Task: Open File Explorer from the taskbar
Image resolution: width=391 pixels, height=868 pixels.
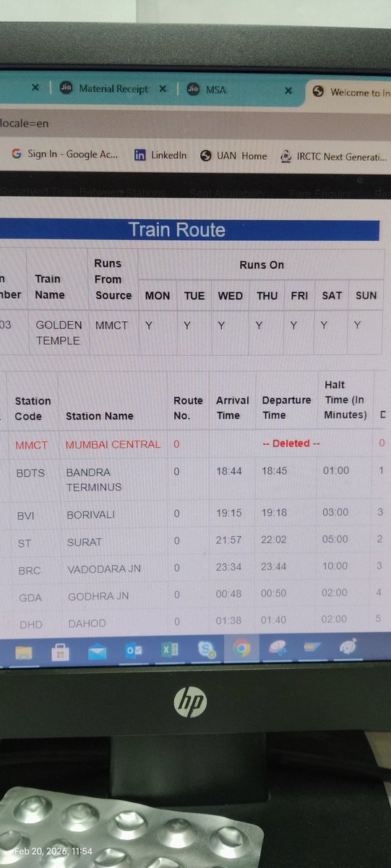Action: tap(24, 653)
